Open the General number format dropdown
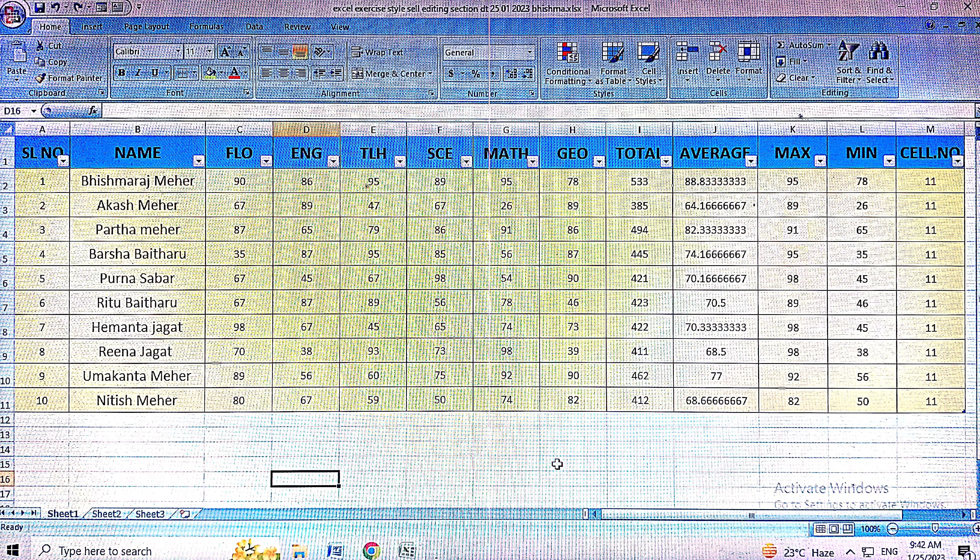This screenshot has height=560, width=980. 530,52
